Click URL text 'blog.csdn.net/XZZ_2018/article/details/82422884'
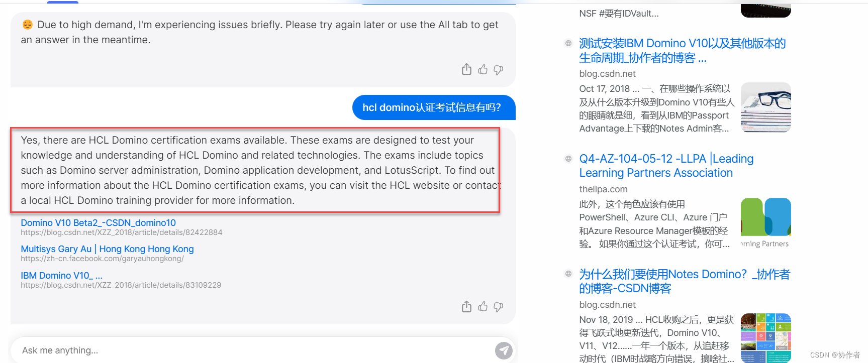The height and width of the screenshot is (363, 868). coord(121,232)
